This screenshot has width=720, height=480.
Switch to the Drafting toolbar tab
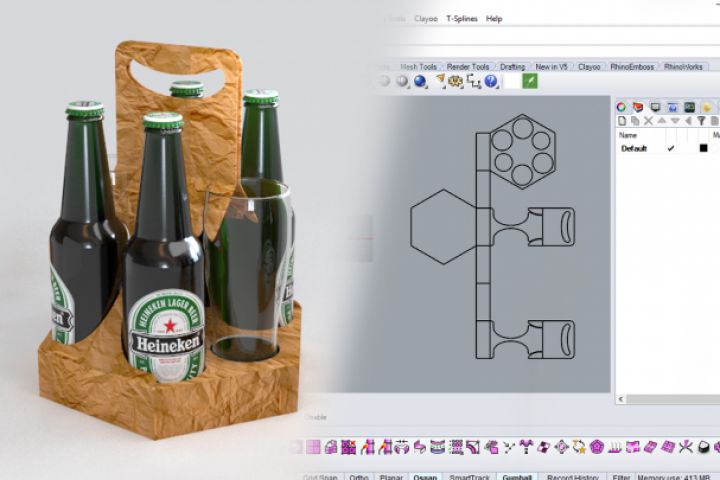click(512, 67)
